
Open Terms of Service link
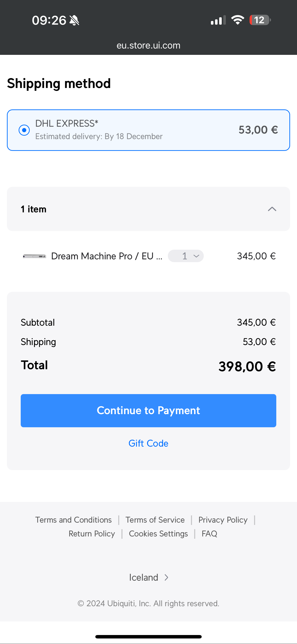tap(155, 520)
